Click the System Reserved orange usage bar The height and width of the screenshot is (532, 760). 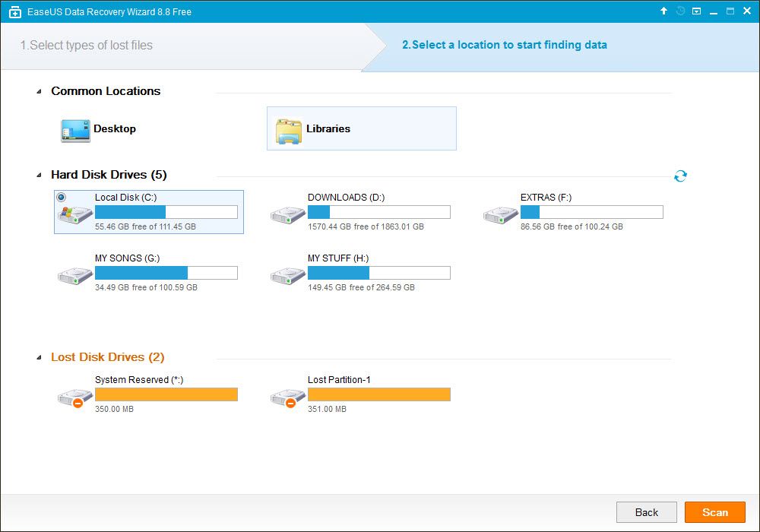(x=166, y=394)
